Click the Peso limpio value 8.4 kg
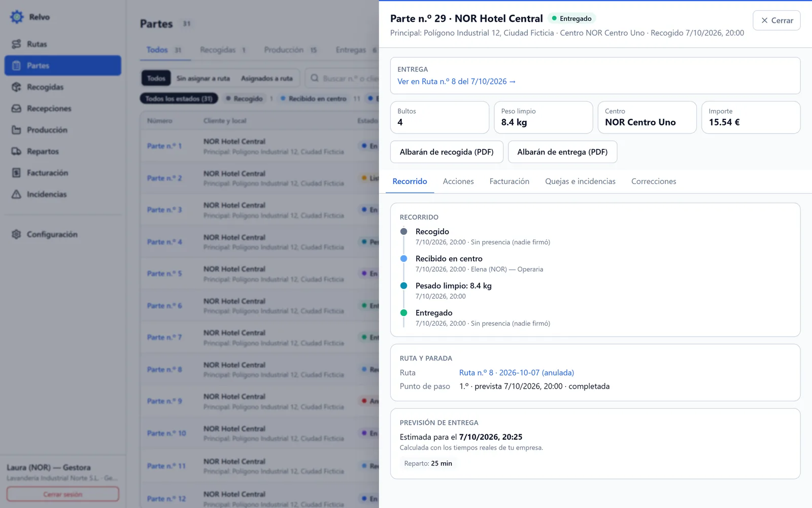Image resolution: width=812 pixels, height=508 pixels. click(514, 122)
